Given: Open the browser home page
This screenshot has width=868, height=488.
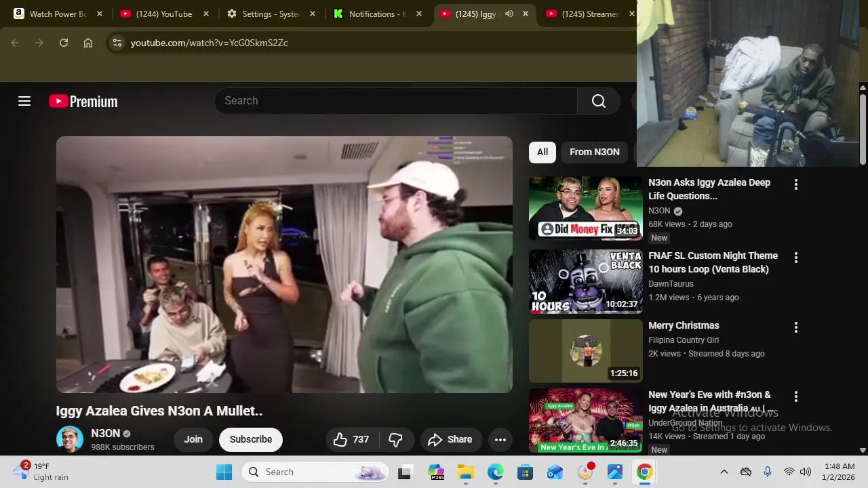Looking at the screenshot, I should coord(88,43).
